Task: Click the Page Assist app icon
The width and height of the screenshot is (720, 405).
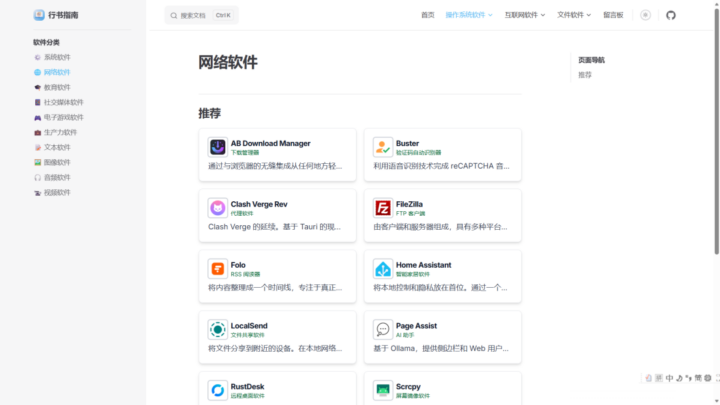Action: click(x=382, y=329)
